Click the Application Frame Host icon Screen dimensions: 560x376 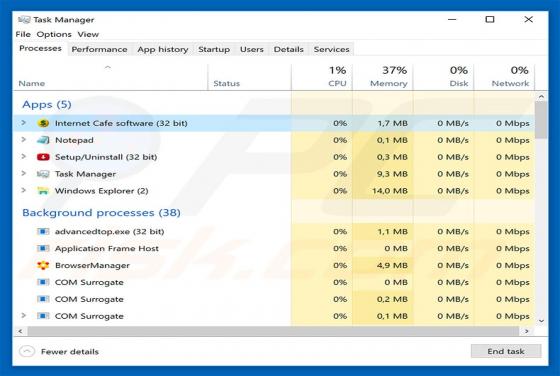pyautogui.click(x=43, y=248)
